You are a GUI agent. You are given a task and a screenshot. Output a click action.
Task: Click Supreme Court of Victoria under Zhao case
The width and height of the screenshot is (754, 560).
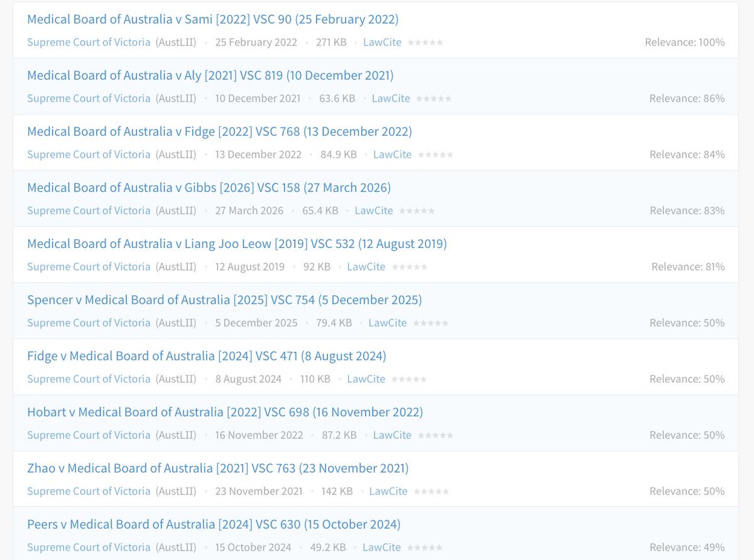tap(89, 491)
